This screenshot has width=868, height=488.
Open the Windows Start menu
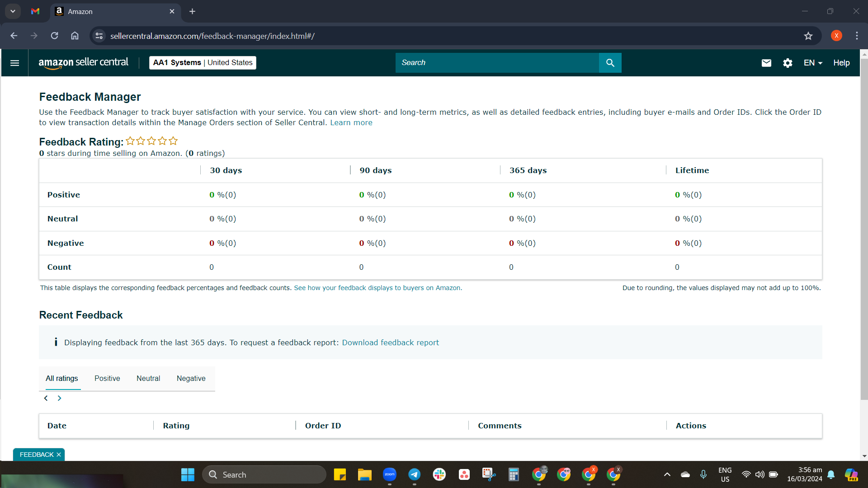tap(188, 474)
